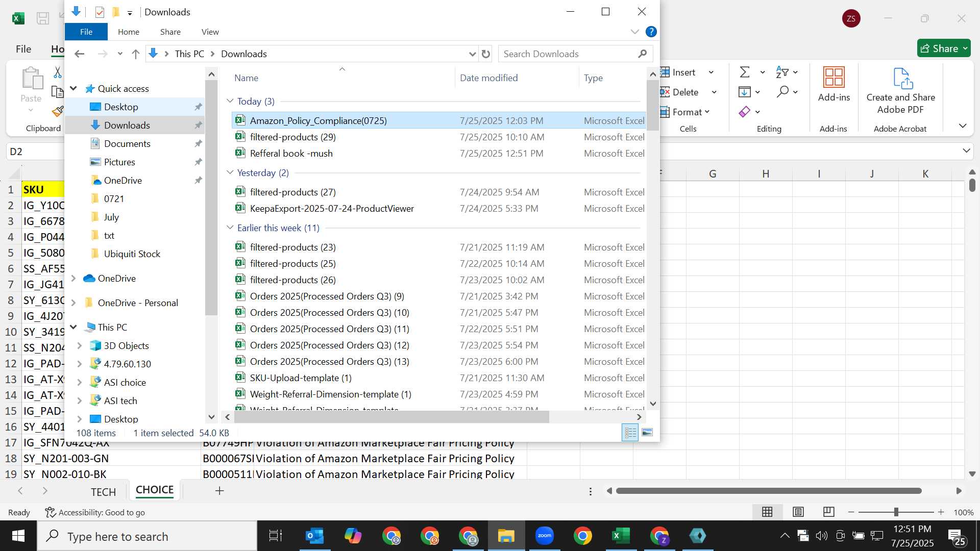Screen dimensions: 980x551
Task: Open Add-ins from the Excel ribbon
Action: (x=834, y=84)
